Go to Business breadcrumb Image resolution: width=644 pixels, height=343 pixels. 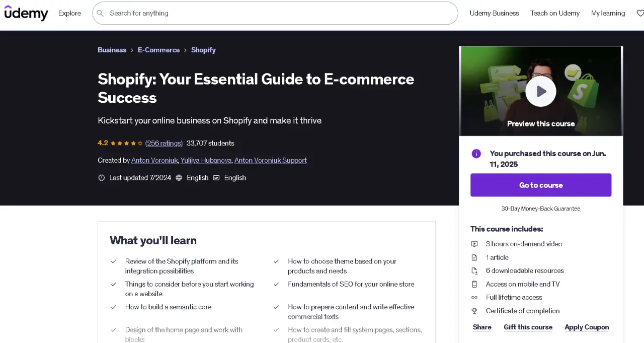pyautogui.click(x=112, y=50)
